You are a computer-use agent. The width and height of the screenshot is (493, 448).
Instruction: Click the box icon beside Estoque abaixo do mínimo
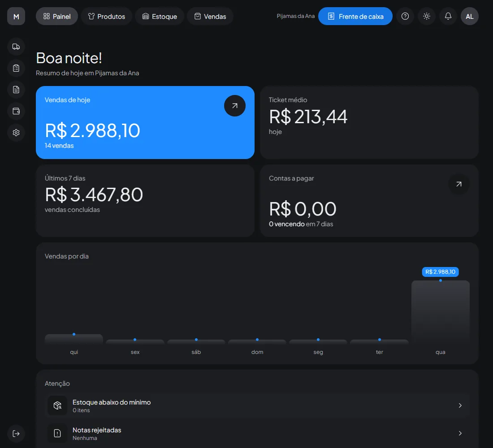click(x=57, y=405)
